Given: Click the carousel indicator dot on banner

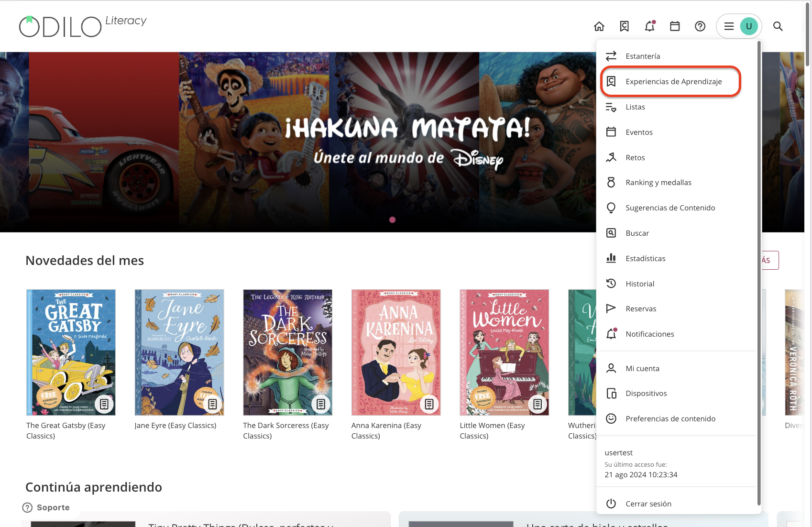Looking at the screenshot, I should click(x=392, y=220).
